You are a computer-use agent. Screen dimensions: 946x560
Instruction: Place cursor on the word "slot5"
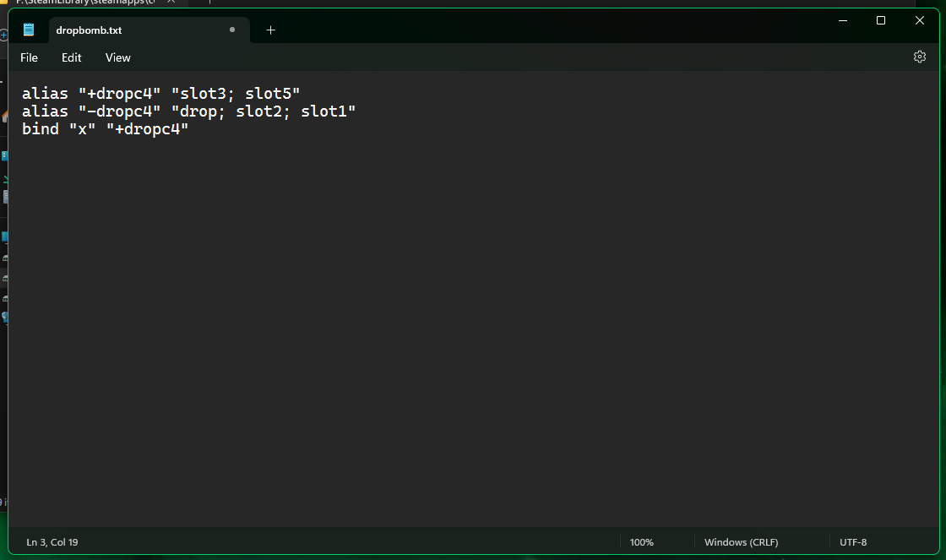(269, 93)
